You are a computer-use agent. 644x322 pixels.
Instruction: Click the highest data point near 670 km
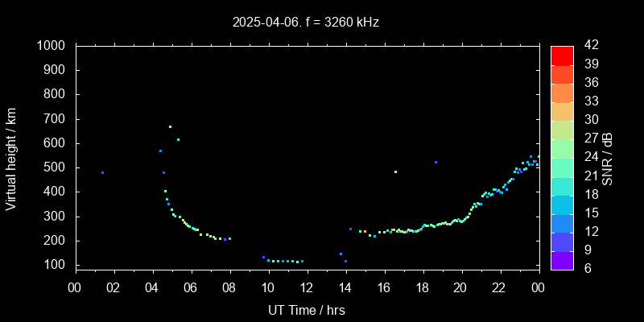[170, 126]
